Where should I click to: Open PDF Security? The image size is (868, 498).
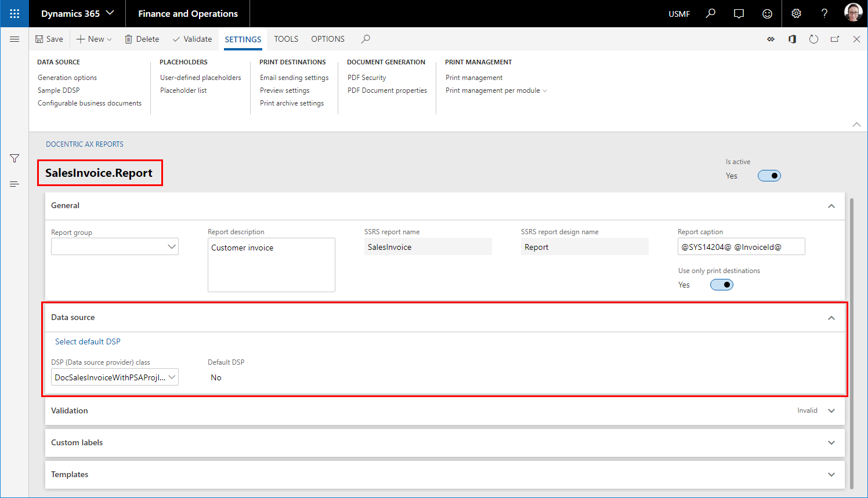tap(367, 78)
